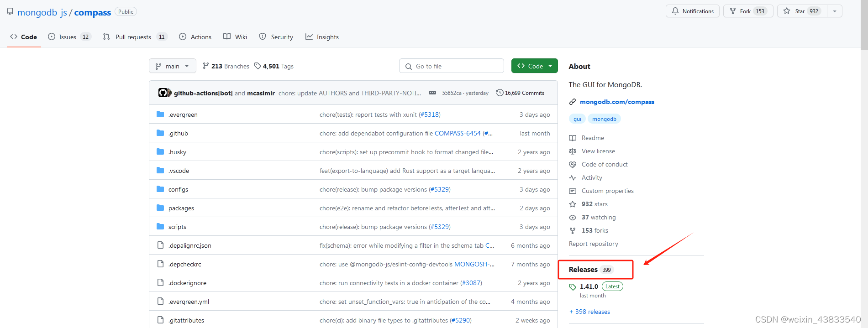Open the COMPASS-6454 ticket link
This screenshot has width=868, height=328.
(x=458, y=133)
